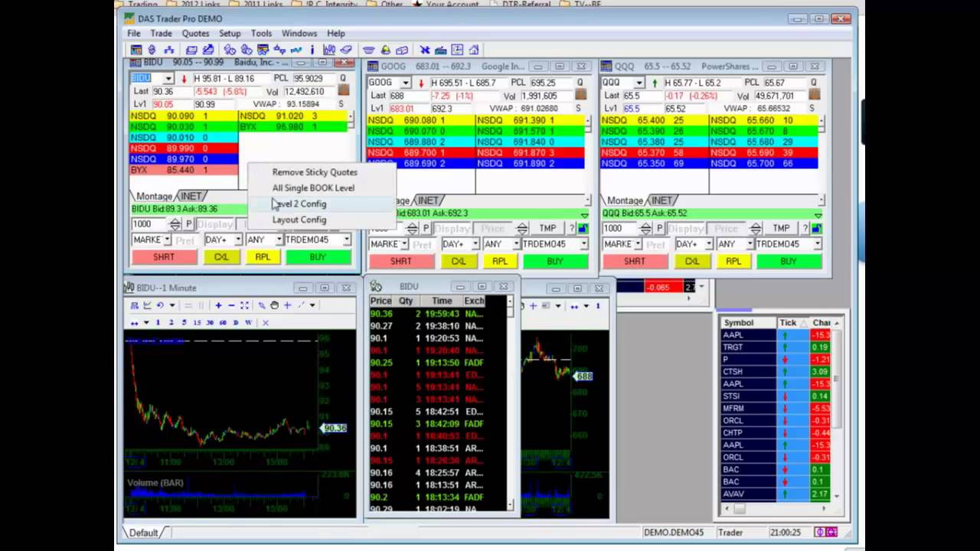Viewport: 980px width, 551px height.
Task: Toggle the P button in GOOG montage
Action: pyautogui.click(x=426, y=229)
